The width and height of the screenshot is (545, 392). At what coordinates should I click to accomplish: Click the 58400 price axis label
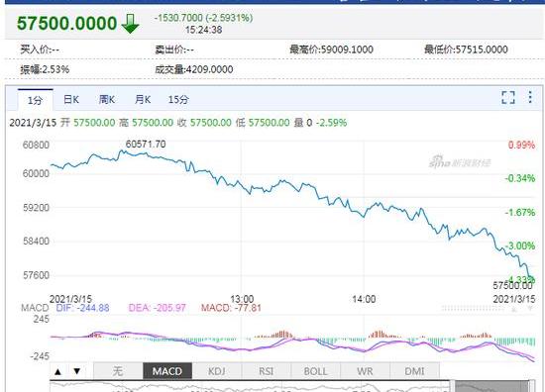coord(36,241)
